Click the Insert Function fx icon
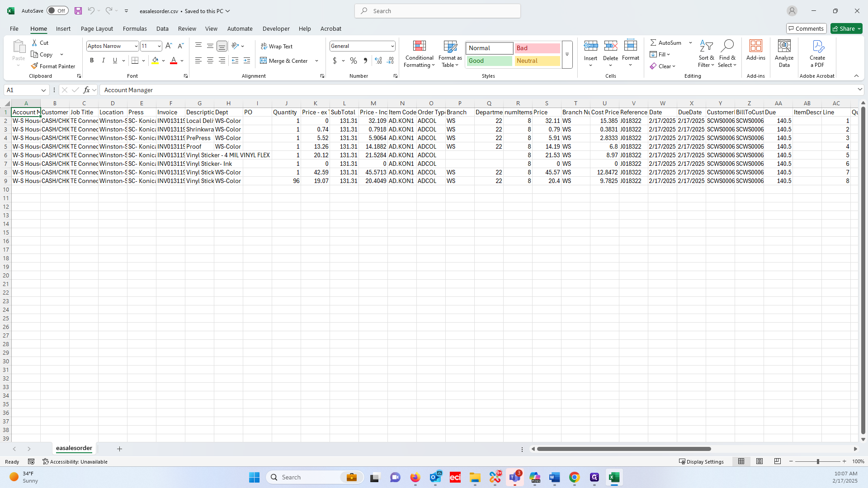This screenshot has height=488, width=868. (x=86, y=90)
